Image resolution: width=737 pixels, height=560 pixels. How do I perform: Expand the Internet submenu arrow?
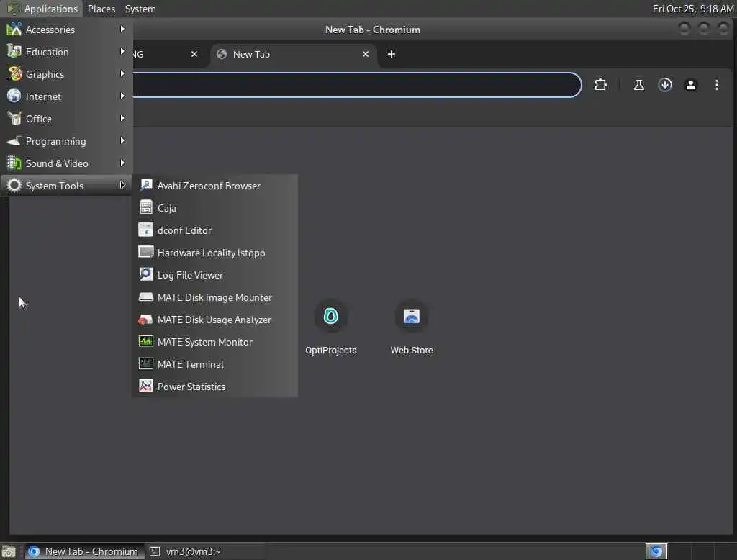coord(122,96)
